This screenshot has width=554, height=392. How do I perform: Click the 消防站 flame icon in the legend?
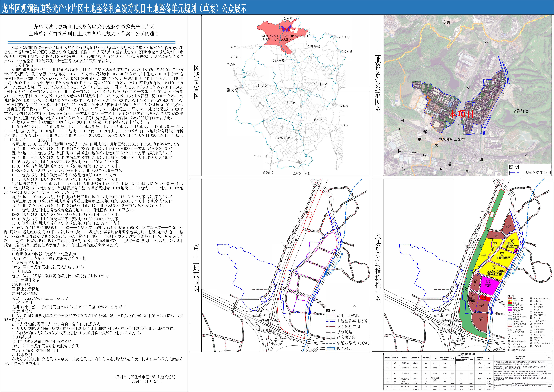pos(531,341)
